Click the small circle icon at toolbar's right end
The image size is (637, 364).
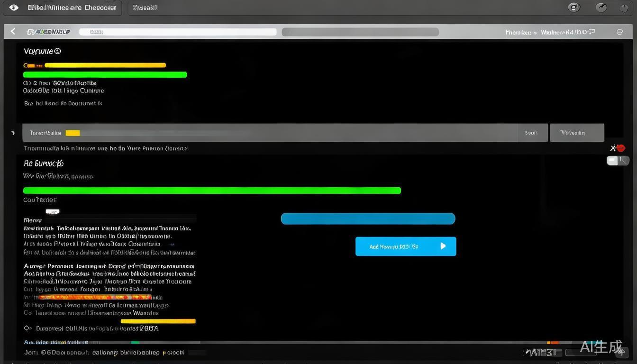619,32
